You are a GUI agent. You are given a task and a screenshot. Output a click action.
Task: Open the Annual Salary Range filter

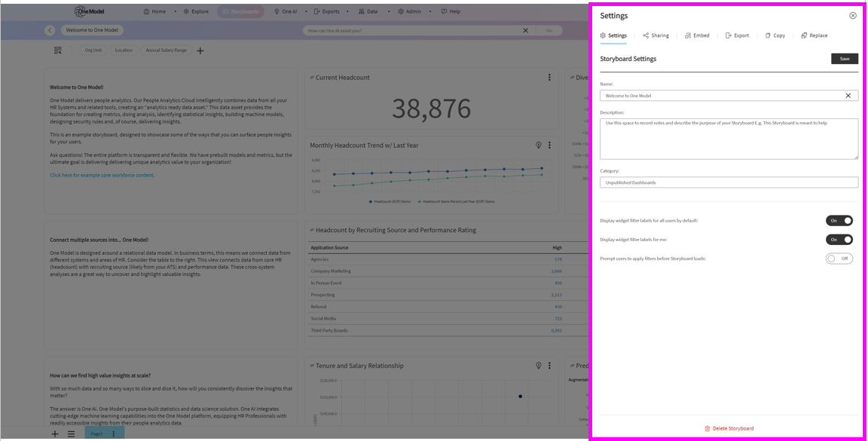[x=166, y=51]
